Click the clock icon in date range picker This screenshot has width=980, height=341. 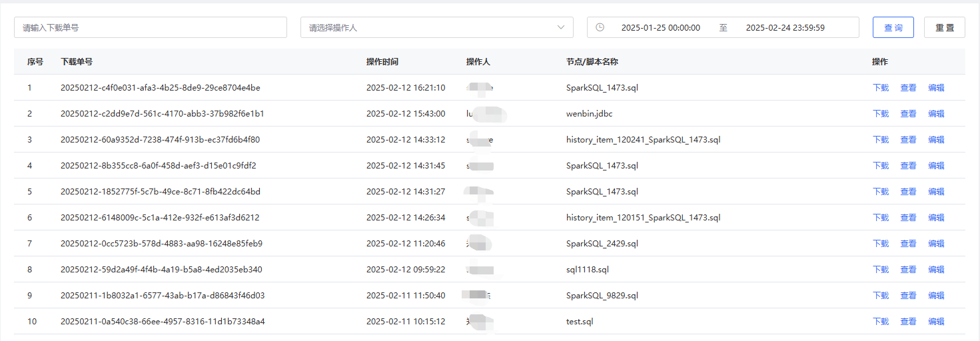coord(600,27)
